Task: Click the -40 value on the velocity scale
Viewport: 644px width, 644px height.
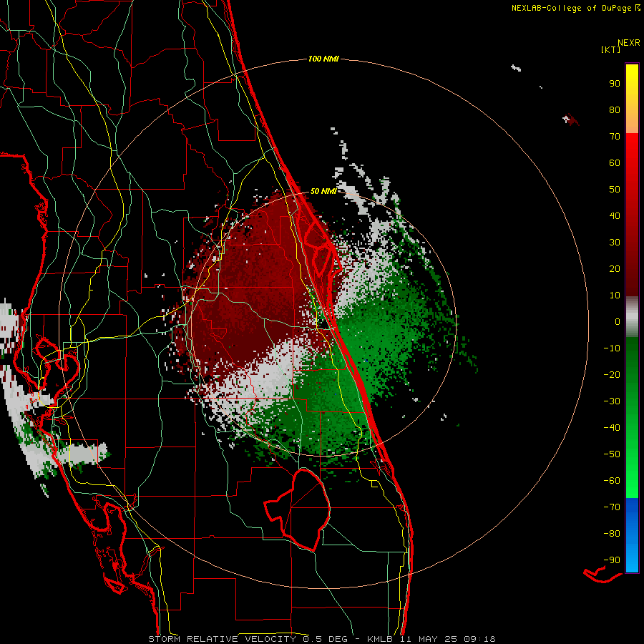Action: click(612, 428)
